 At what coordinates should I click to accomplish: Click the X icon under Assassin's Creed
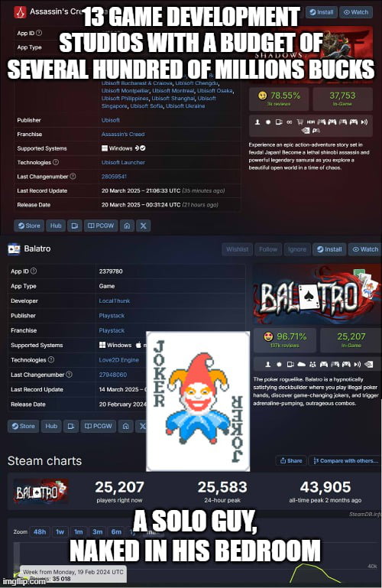click(144, 226)
